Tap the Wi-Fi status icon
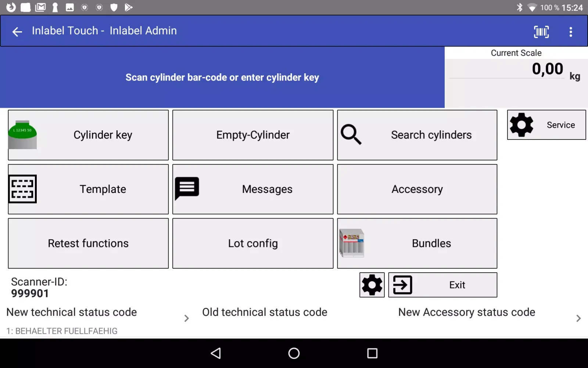Image resolution: width=588 pixels, height=368 pixels. (x=532, y=7)
